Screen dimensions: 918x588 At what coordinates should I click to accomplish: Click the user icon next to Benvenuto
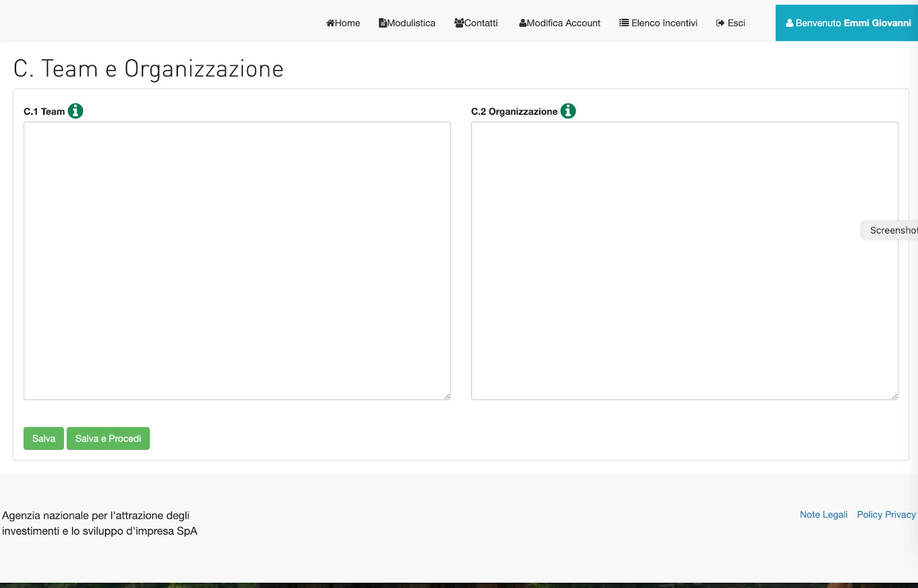[x=789, y=23]
